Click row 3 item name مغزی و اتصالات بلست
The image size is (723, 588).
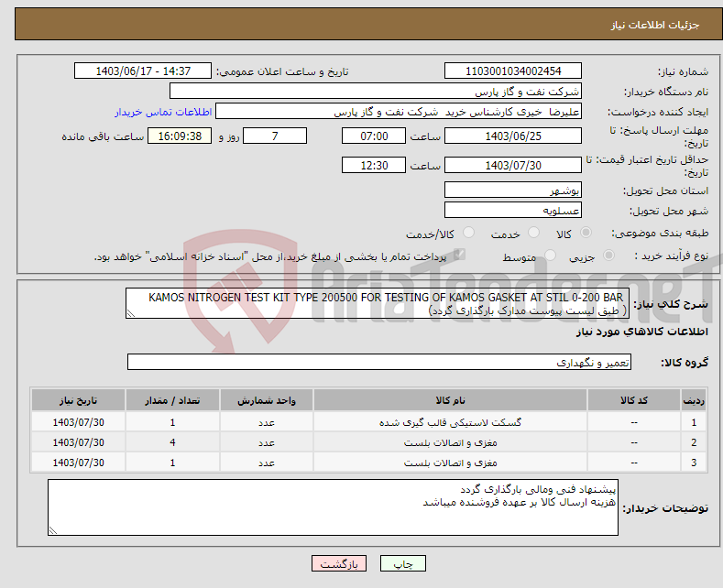tap(450, 463)
